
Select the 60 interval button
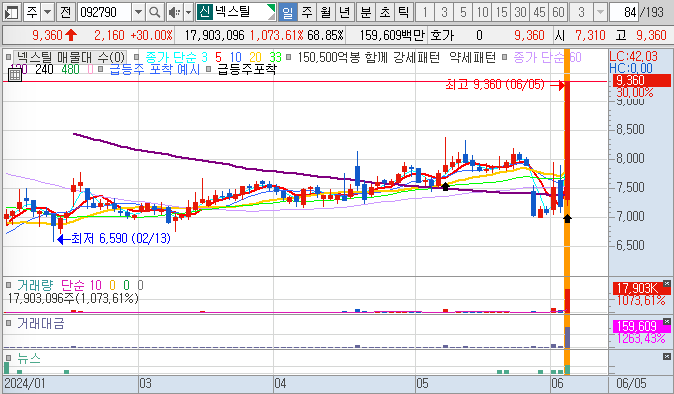click(558, 12)
